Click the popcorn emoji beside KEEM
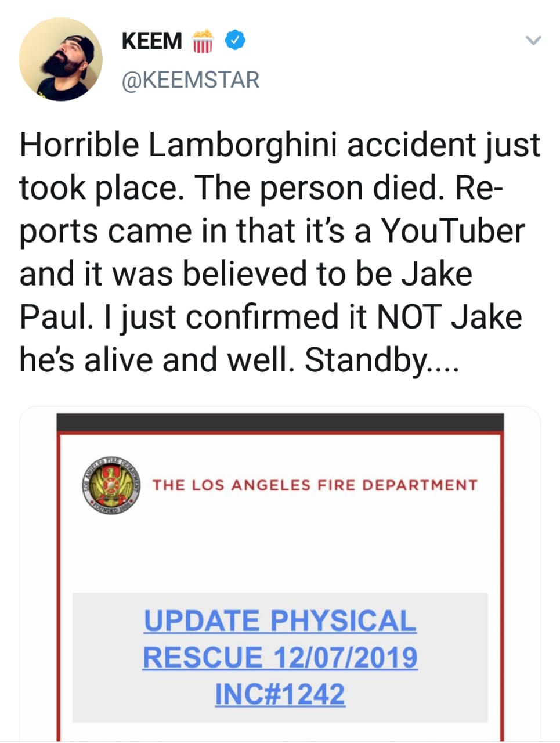 click(x=203, y=41)
